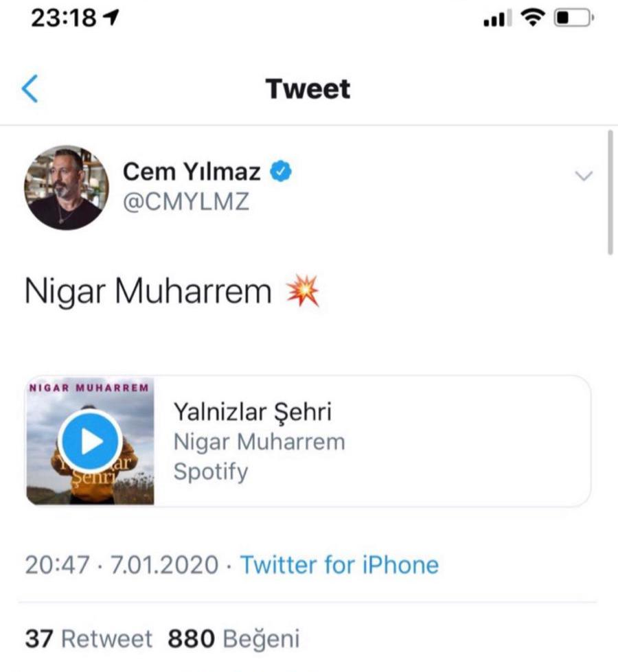
Task: Open Cem Yılmaz's profile picture
Action: 67,187
